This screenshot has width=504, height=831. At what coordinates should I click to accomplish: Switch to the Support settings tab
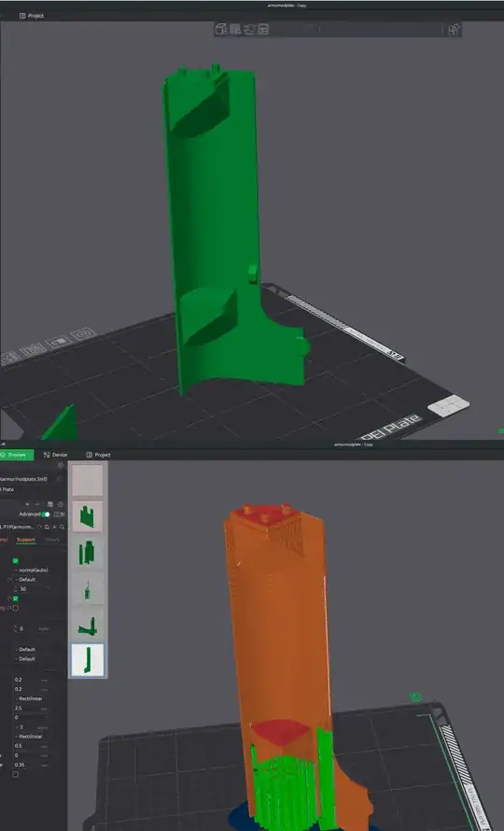click(x=25, y=540)
